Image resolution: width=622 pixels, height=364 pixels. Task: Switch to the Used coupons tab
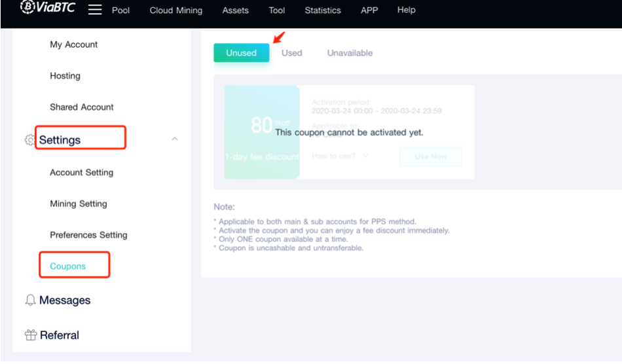[291, 53]
